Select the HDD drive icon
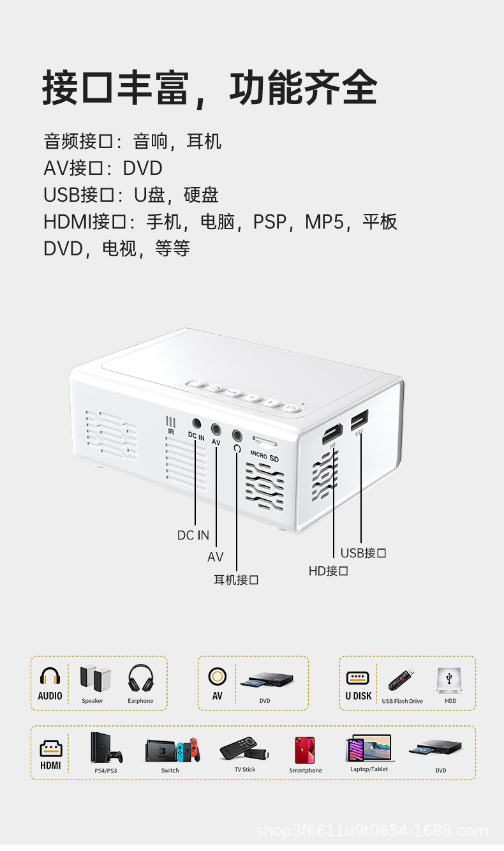The height and width of the screenshot is (851, 504). click(450, 681)
